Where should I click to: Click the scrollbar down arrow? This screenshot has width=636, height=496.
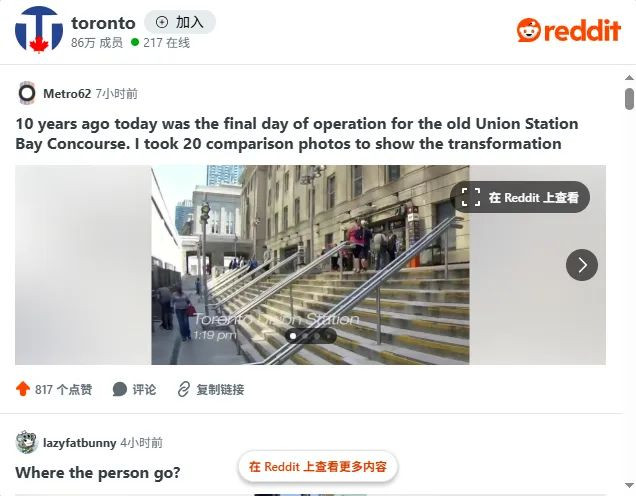(629, 485)
